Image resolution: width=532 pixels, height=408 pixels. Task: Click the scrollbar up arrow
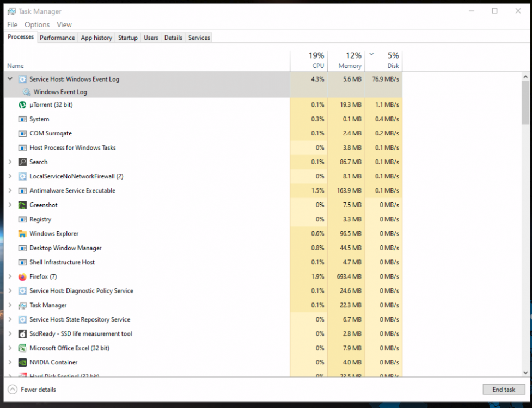click(525, 77)
